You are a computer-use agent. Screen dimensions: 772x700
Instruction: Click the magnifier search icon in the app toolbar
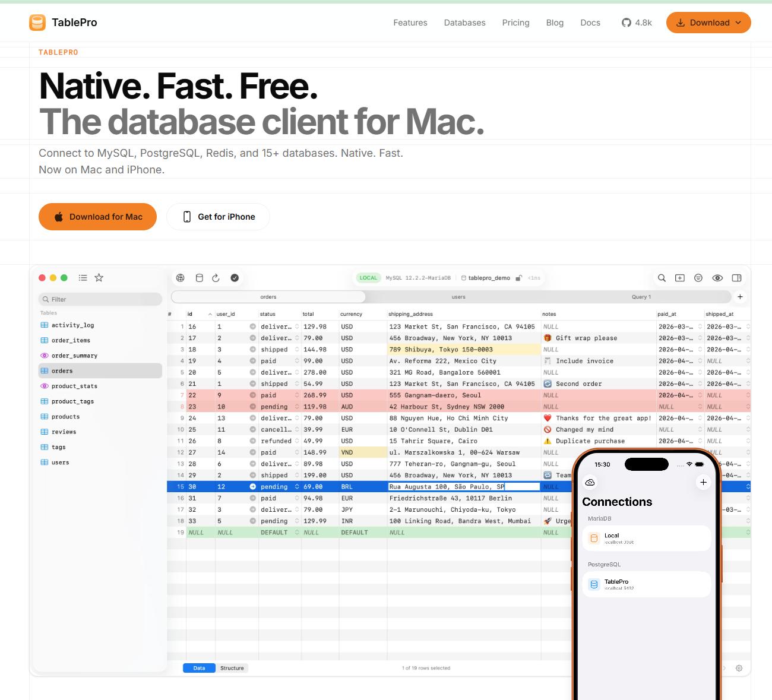pos(662,278)
